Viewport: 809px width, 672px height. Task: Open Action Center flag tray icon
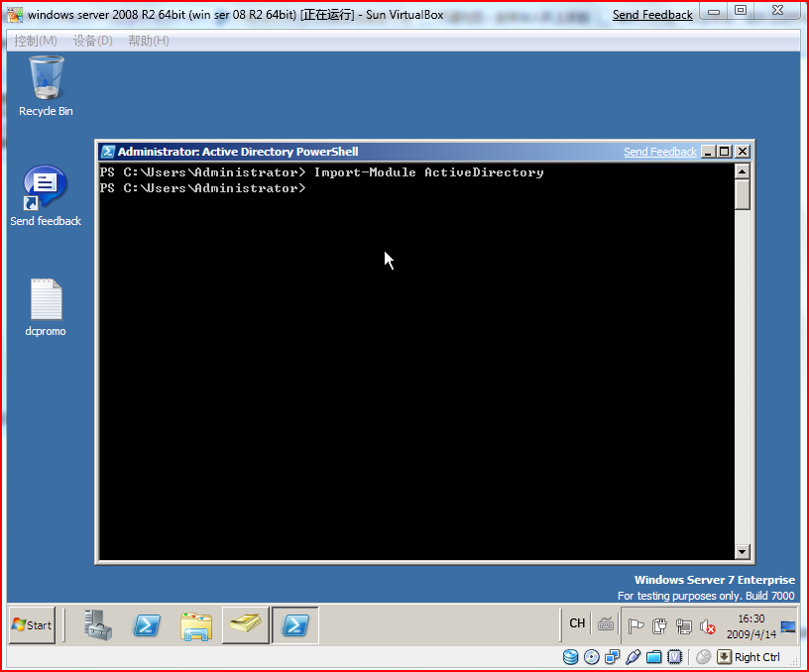click(x=636, y=626)
